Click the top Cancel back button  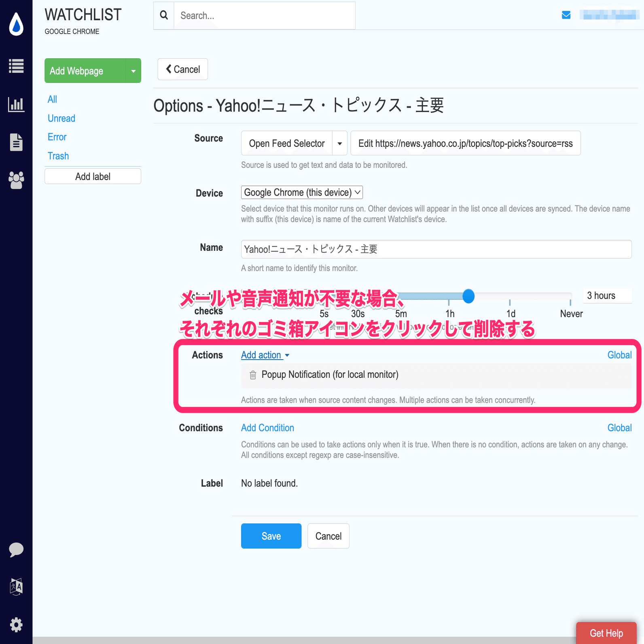click(x=183, y=69)
